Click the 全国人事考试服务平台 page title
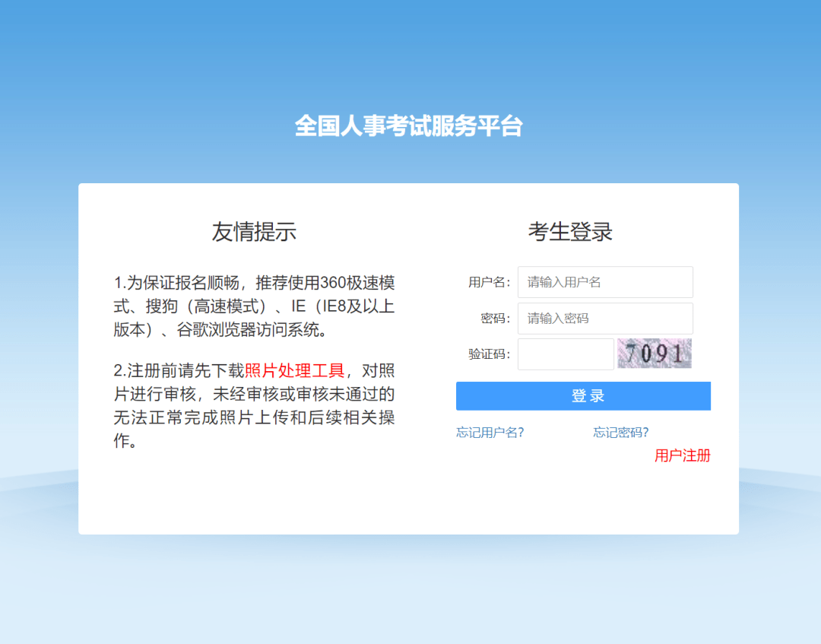Viewport: 821px width, 644px height. point(409,126)
